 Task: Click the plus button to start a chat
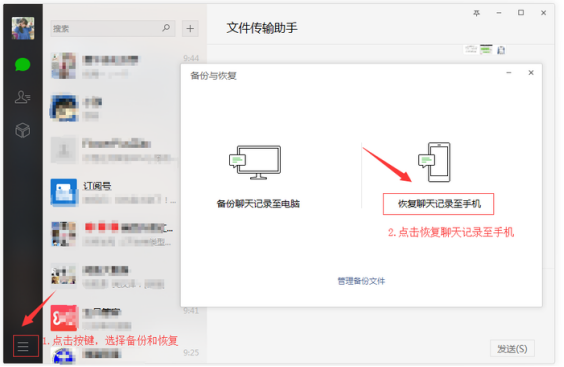[190, 28]
